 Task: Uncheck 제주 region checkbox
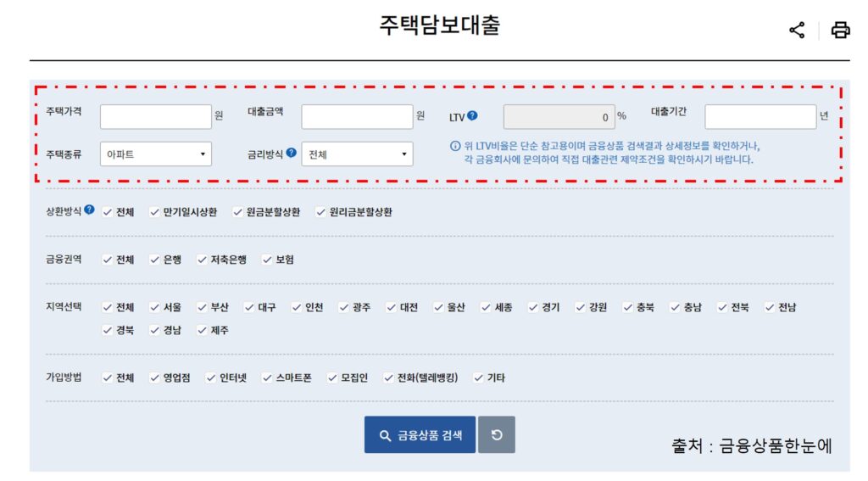tap(202, 330)
